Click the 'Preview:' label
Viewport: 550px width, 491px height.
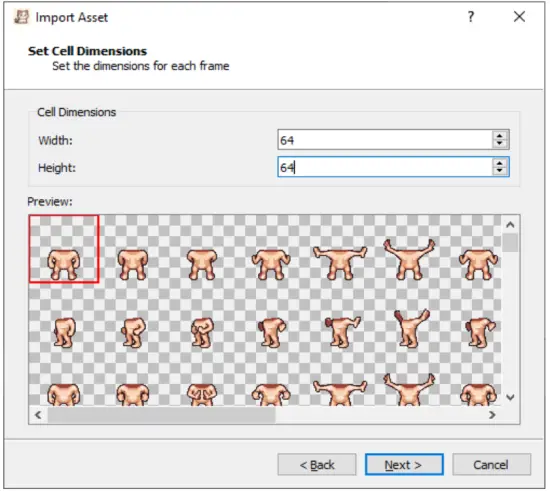[50, 202]
